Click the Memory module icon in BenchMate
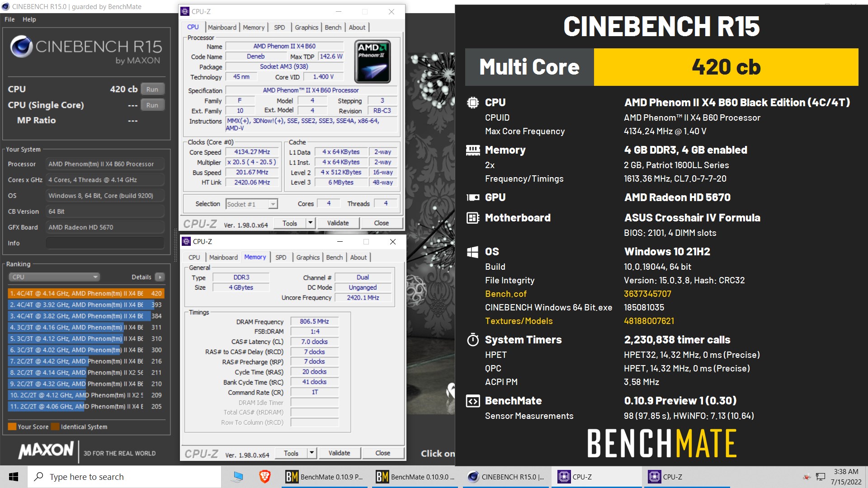The width and height of the screenshot is (868, 488). point(473,150)
